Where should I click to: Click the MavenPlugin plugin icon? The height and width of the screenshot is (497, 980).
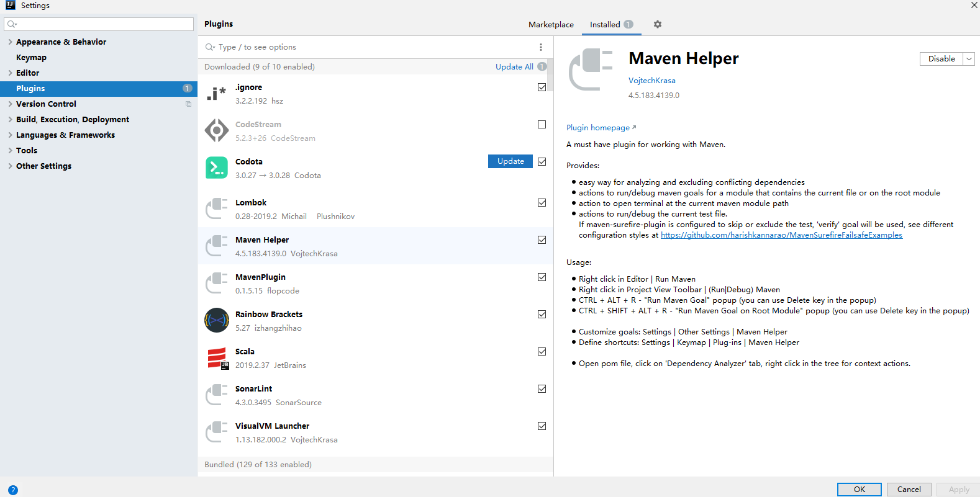coord(216,284)
